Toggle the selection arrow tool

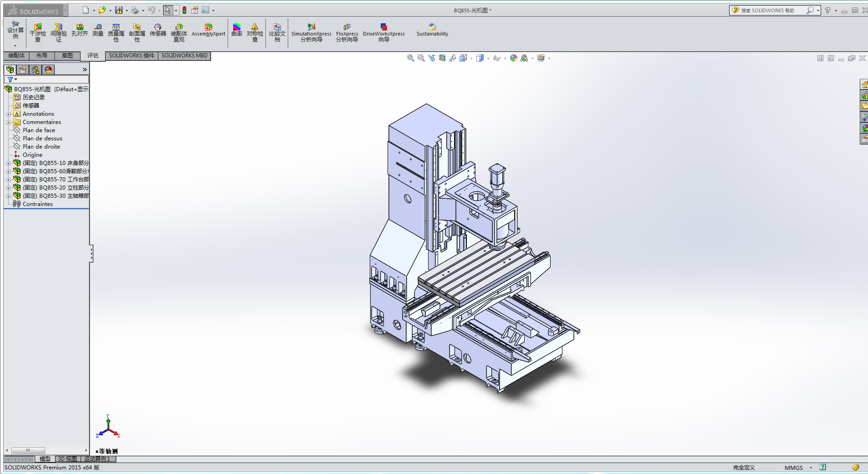click(x=168, y=10)
